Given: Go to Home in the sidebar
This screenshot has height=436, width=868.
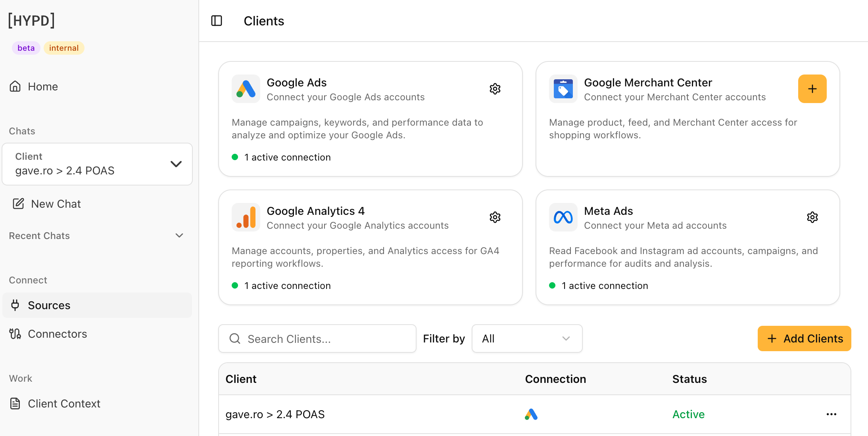Looking at the screenshot, I should pos(97,86).
